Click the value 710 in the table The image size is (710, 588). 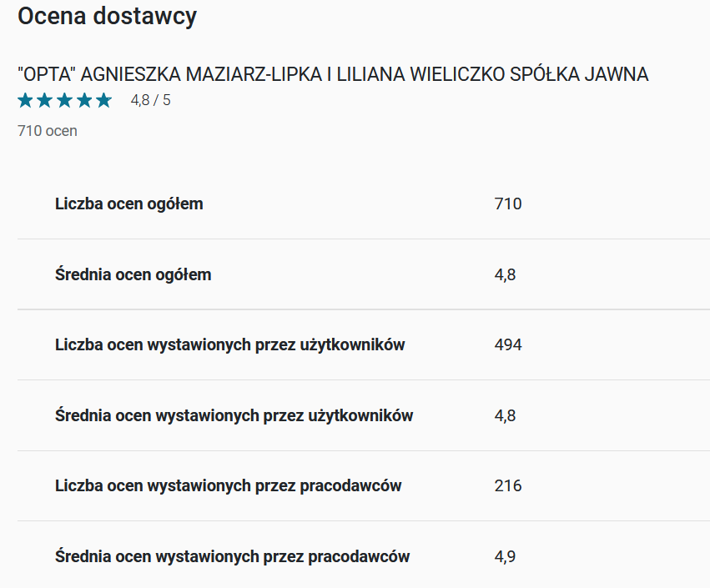[x=508, y=204]
